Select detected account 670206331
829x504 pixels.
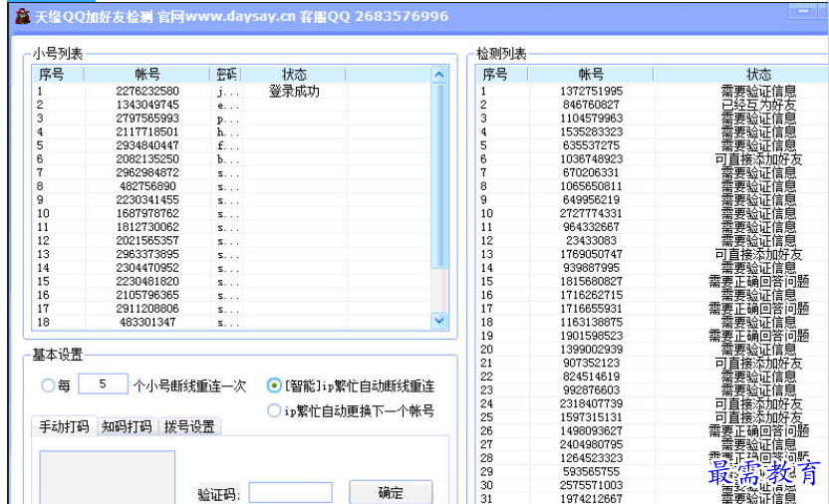coord(591,172)
